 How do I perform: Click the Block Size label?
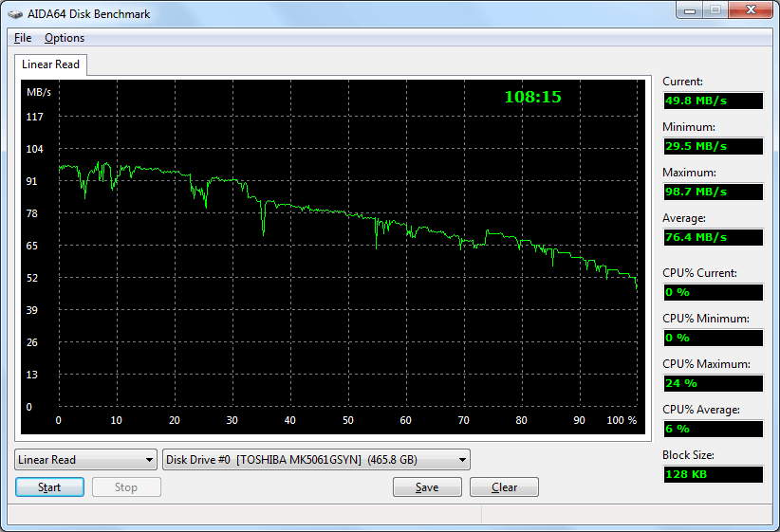(688, 455)
